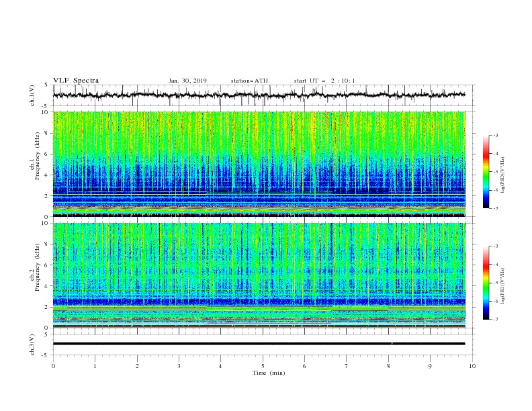The image size is (532, 411).
Task: Click the ch.2 "Frequency (kHz)" axis label
Action: (38, 267)
